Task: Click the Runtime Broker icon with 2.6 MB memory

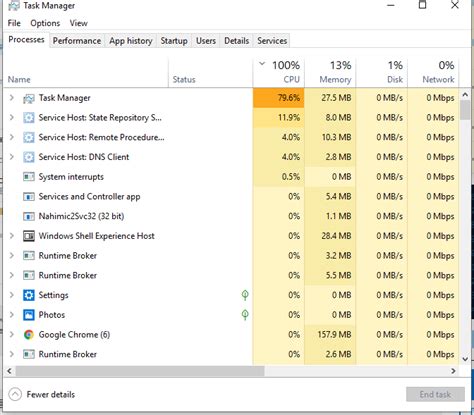Action: click(x=29, y=354)
